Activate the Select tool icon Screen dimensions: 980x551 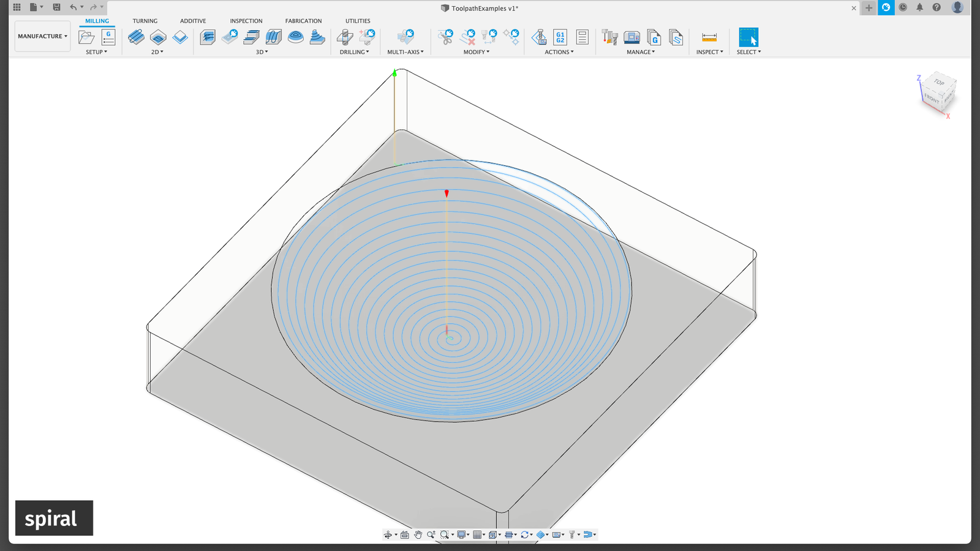tap(748, 37)
